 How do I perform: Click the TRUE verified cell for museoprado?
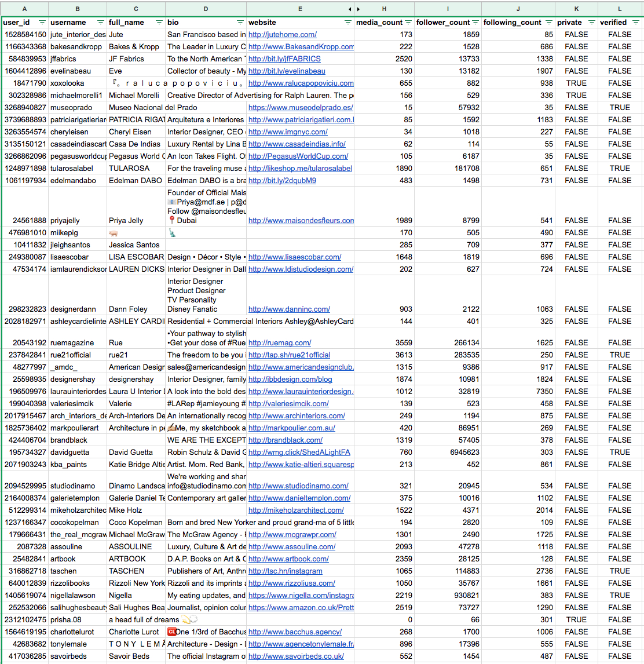pyautogui.click(x=620, y=108)
